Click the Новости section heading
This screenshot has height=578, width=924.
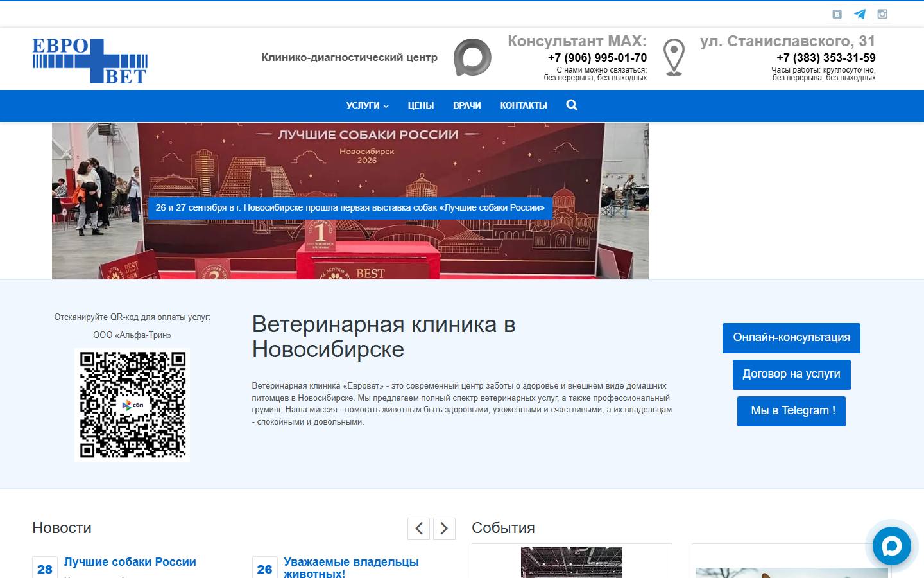click(62, 528)
